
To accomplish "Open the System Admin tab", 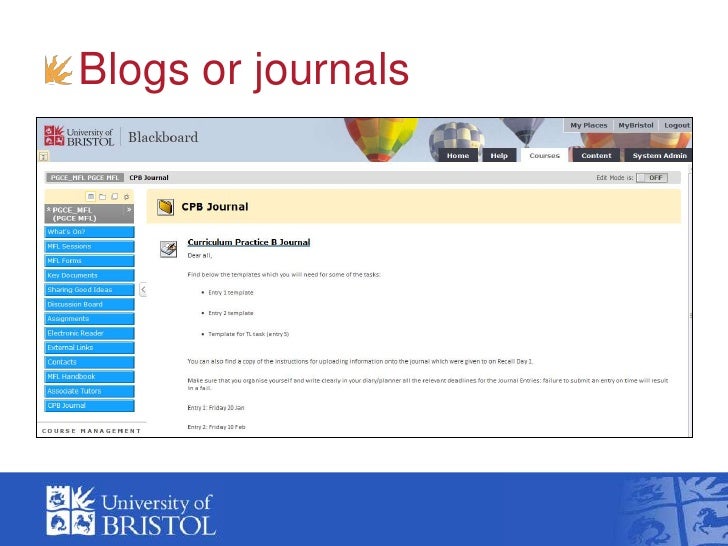I will click(659, 156).
